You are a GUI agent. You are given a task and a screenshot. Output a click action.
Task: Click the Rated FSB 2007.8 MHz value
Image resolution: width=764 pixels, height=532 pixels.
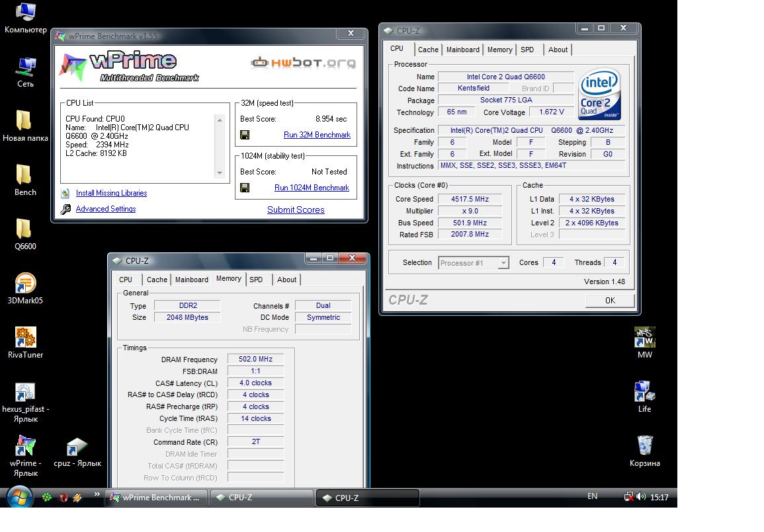pyautogui.click(x=470, y=234)
